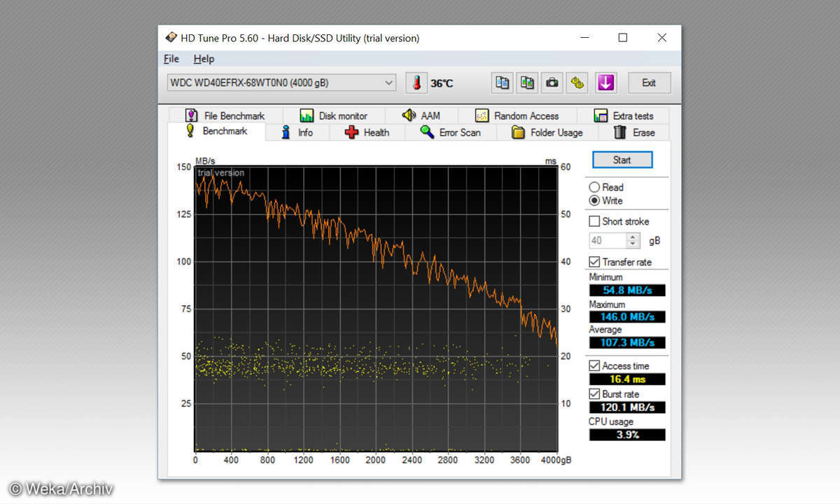Uncheck the Transfer rate checkbox
This screenshot has width=840, height=504.
point(594,262)
